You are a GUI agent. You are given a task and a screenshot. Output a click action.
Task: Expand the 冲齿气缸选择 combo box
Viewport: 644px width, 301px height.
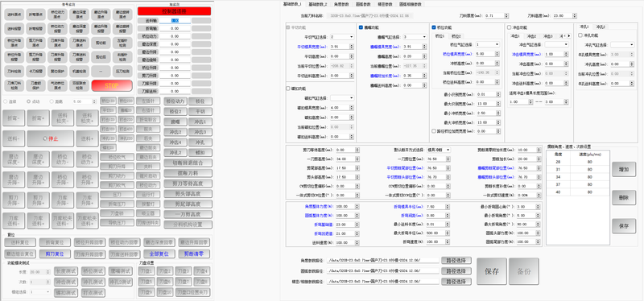click(x=556, y=44)
